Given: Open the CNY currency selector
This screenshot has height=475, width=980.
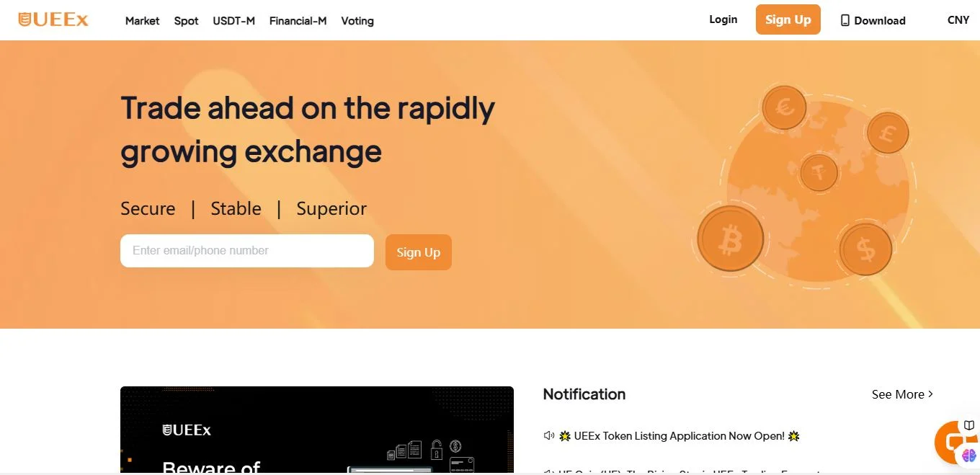Looking at the screenshot, I should coord(957,20).
